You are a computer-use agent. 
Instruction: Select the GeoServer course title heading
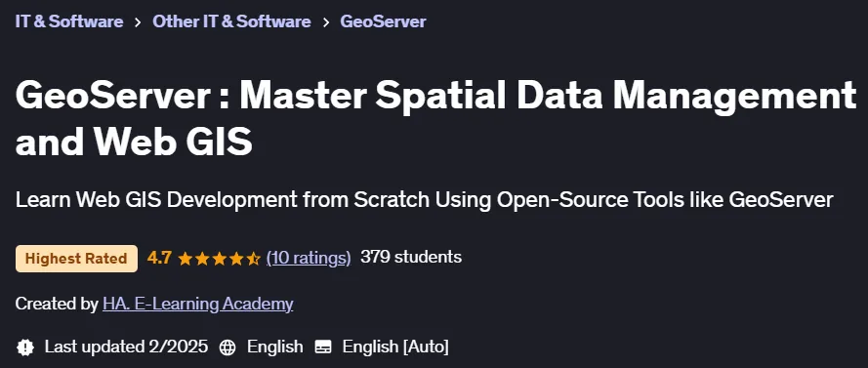click(435, 118)
